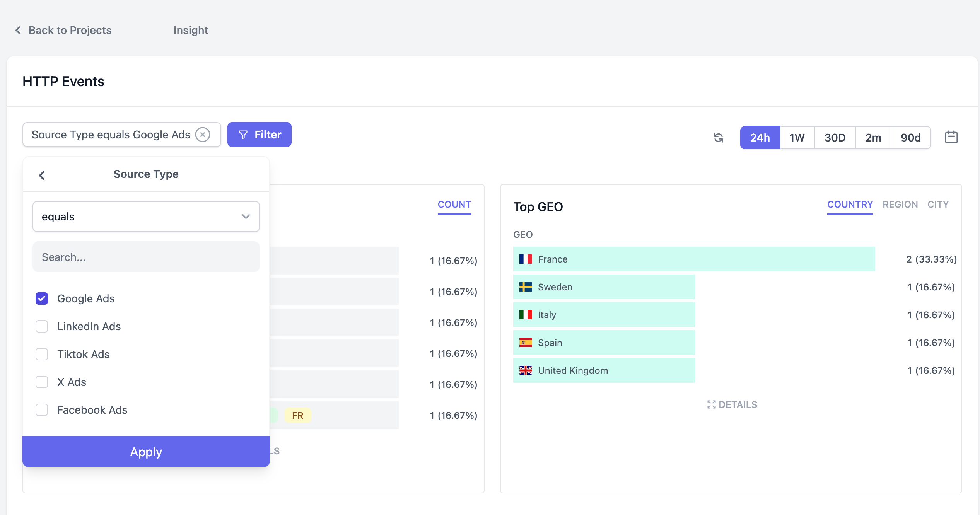Open the equals operator dropdown
The width and height of the screenshot is (980, 515).
pos(146,216)
